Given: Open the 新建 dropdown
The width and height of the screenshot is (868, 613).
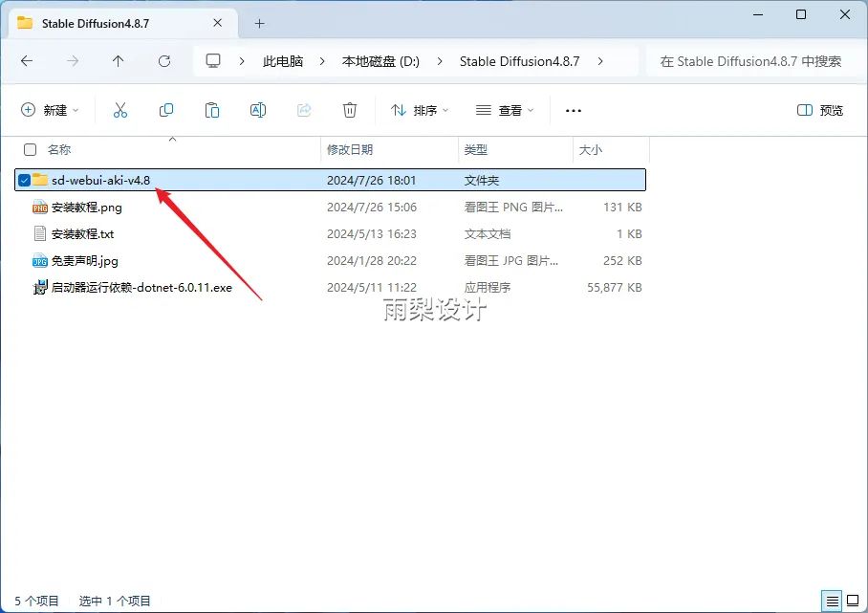Looking at the screenshot, I should coord(50,110).
